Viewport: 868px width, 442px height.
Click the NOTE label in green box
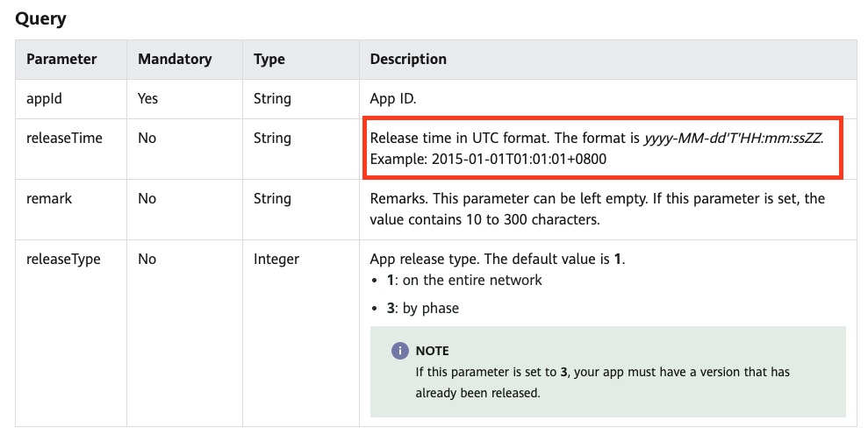[432, 351]
